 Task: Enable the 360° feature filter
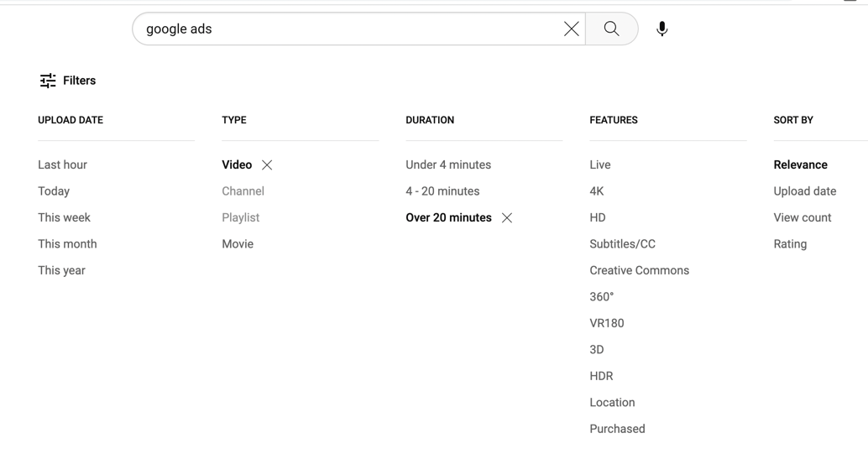(602, 297)
